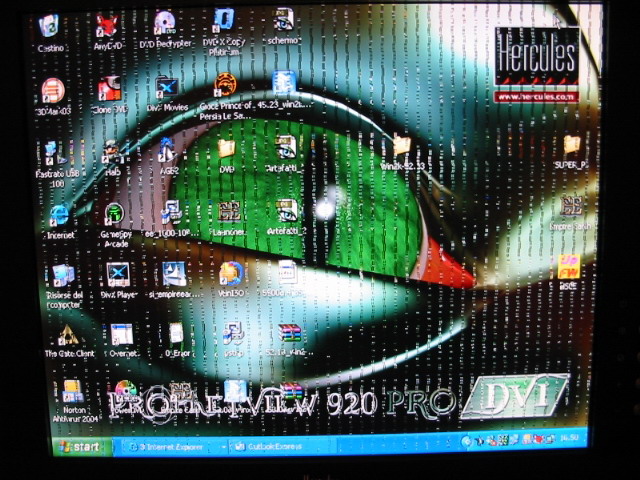Open the Clone DVD shortcut

[x=109, y=89]
